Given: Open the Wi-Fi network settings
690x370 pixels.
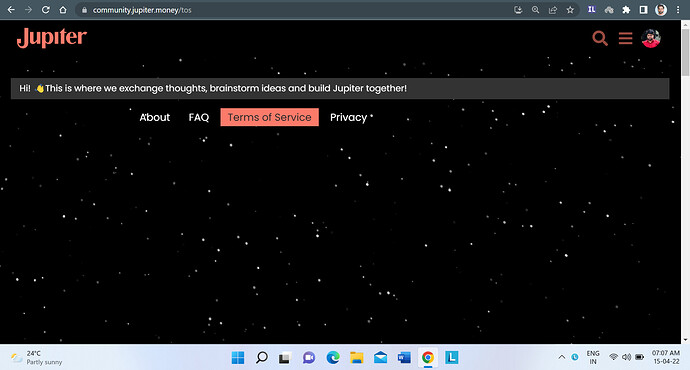Looking at the screenshot, I should pos(613,357).
